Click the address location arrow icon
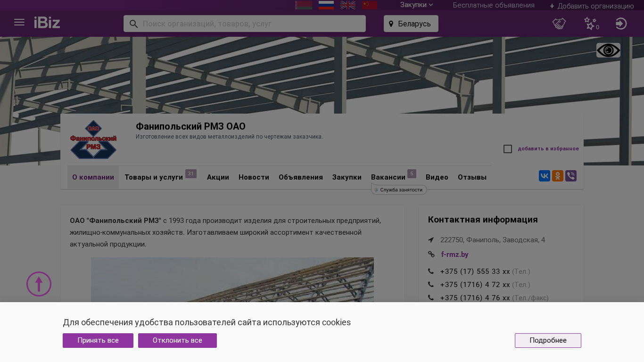 [431, 240]
